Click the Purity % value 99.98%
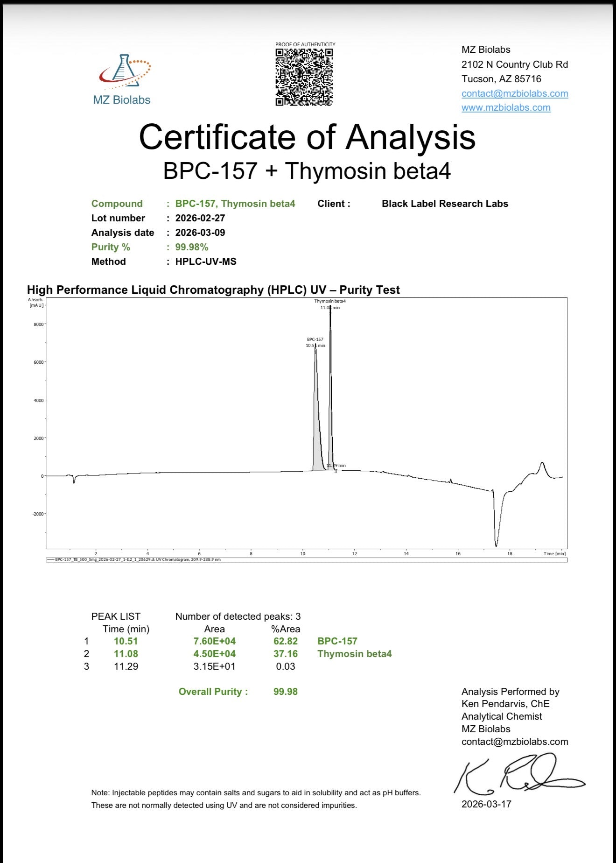616x863 pixels. [191, 247]
